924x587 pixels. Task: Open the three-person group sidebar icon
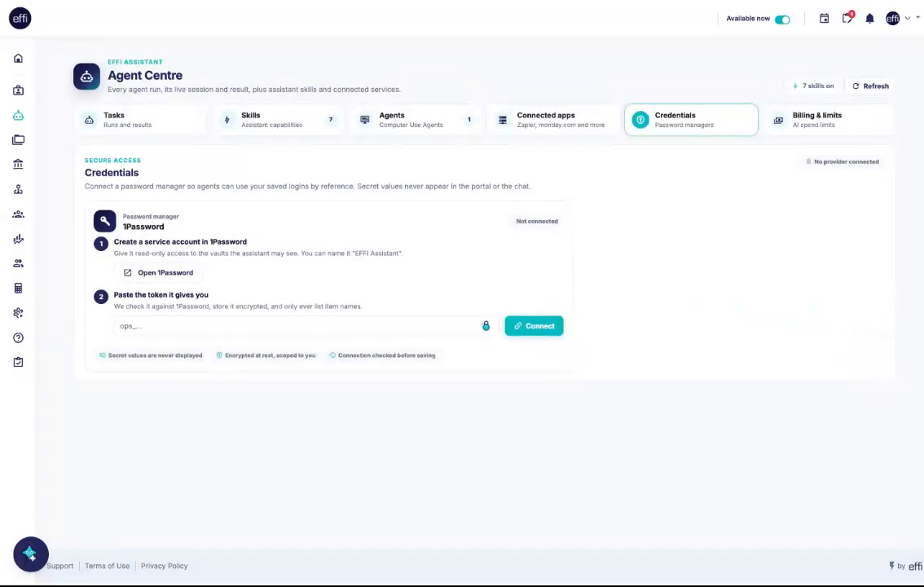tap(18, 214)
